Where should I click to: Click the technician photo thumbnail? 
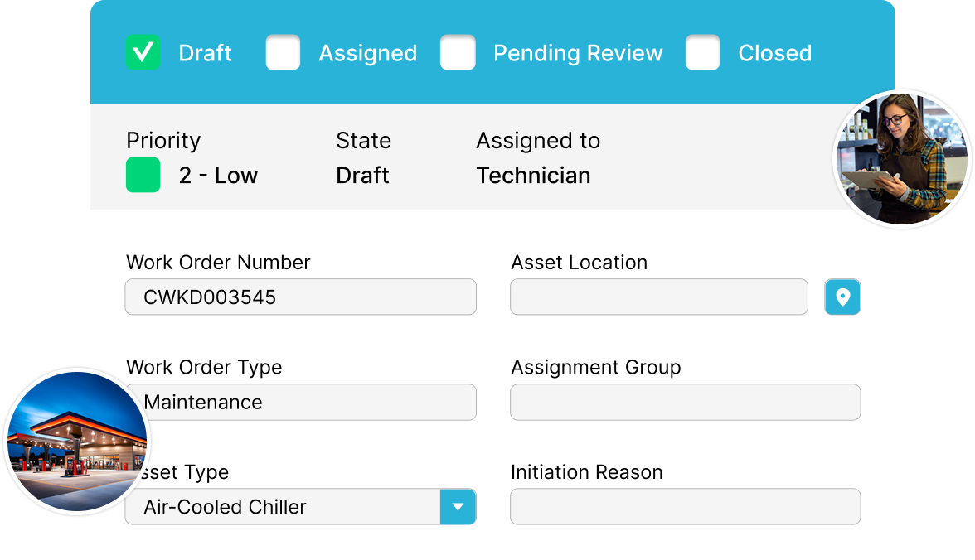click(x=901, y=158)
